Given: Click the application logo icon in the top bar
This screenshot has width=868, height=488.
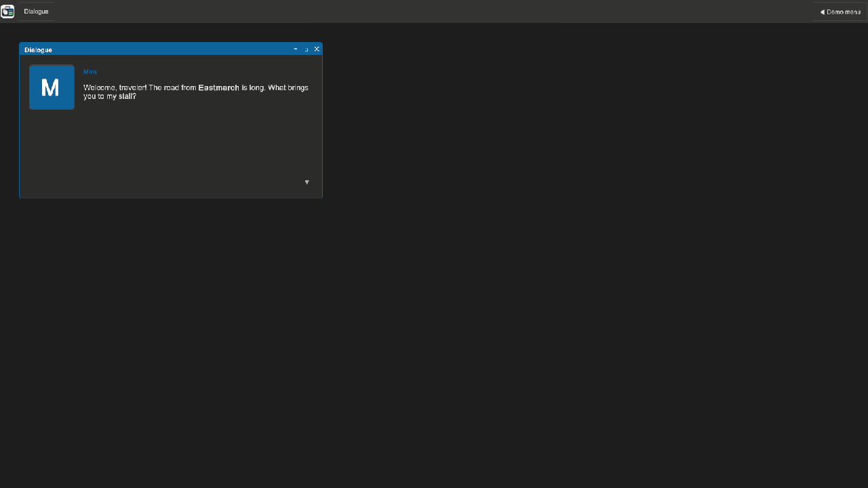Looking at the screenshot, I should coord(7,12).
